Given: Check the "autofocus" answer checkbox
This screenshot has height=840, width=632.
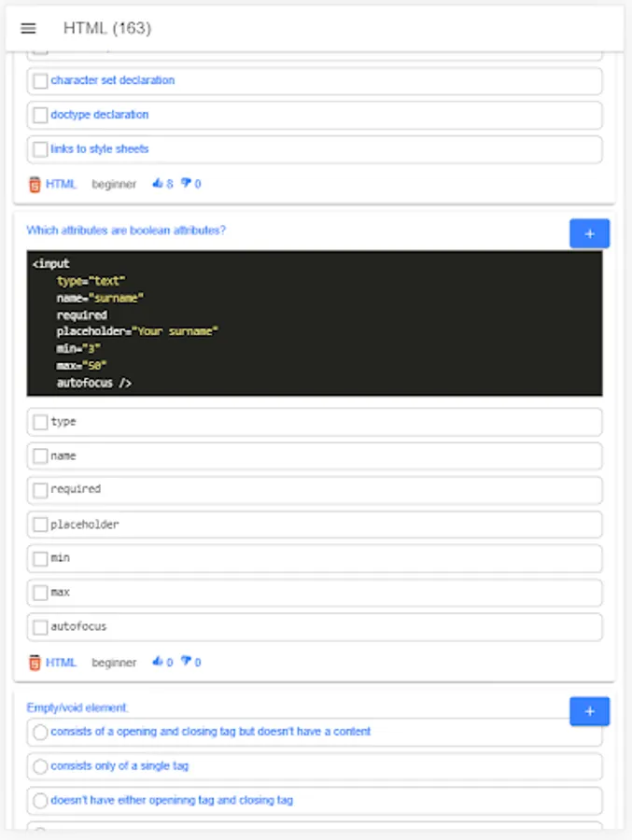Looking at the screenshot, I should point(40,627).
